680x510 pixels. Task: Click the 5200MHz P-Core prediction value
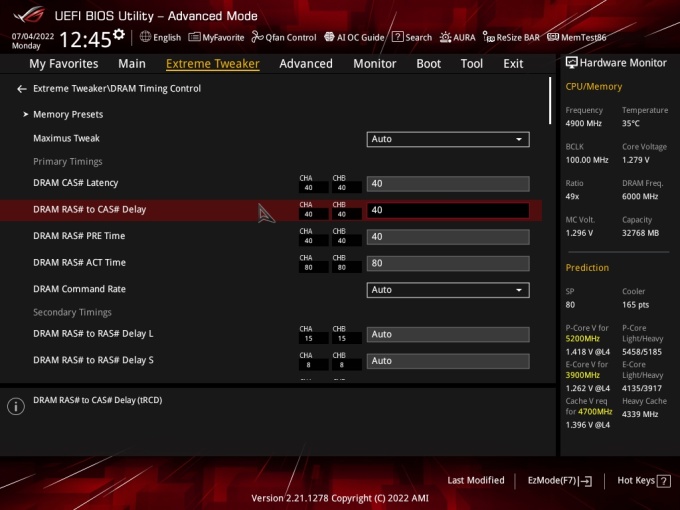(582, 339)
